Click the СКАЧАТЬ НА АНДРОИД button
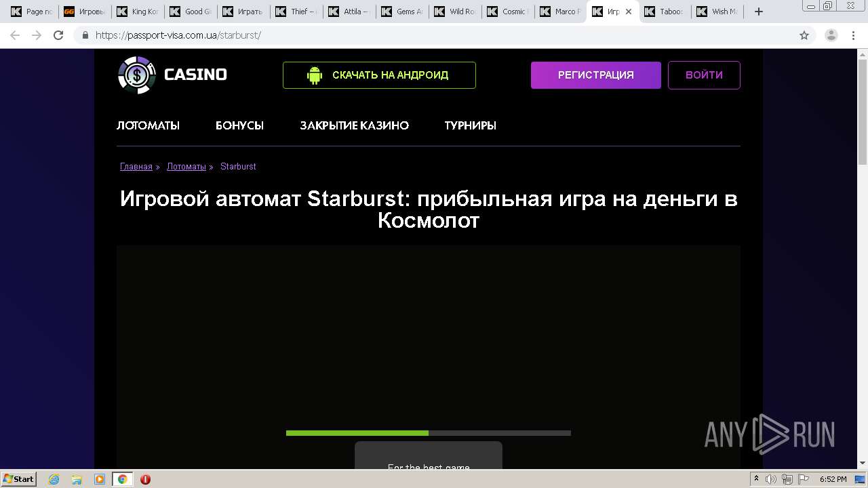 point(379,75)
